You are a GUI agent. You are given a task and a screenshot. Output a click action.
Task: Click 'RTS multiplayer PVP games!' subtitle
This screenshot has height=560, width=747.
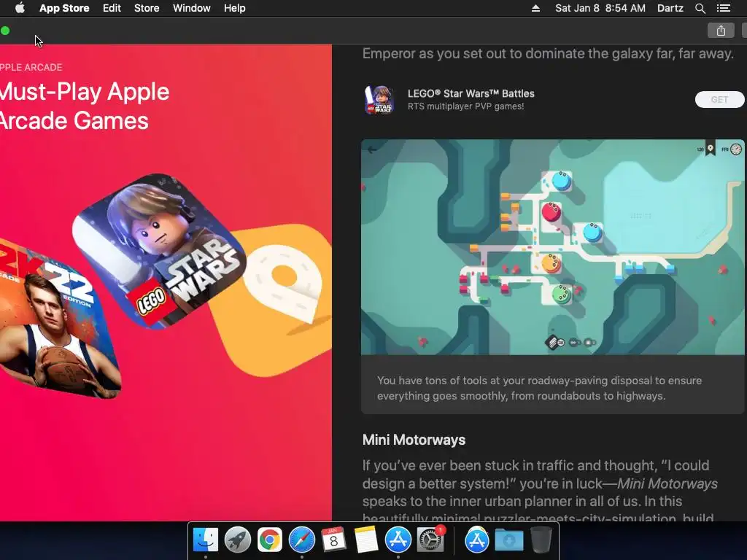click(x=465, y=106)
